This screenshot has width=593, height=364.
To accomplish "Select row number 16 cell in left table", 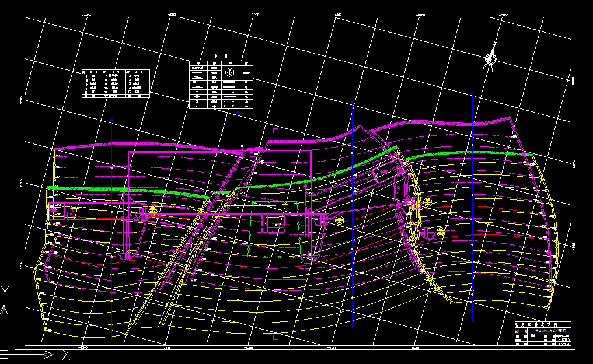I will point(129,88).
